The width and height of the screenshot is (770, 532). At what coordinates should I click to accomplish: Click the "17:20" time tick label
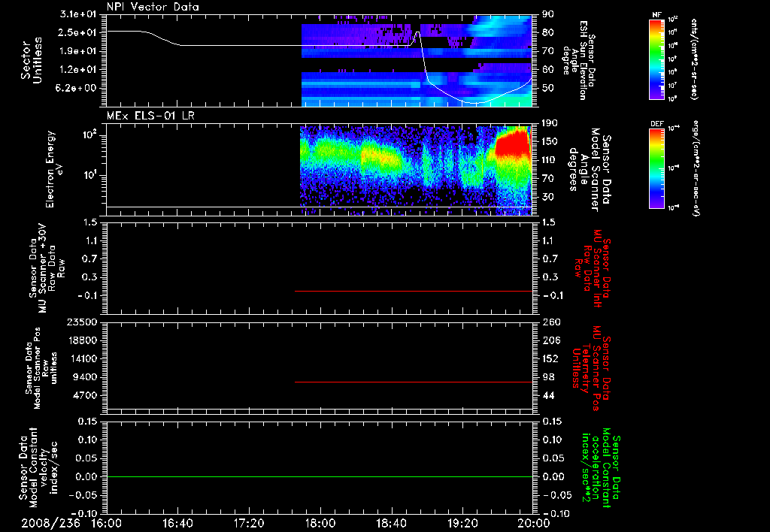[249, 523]
